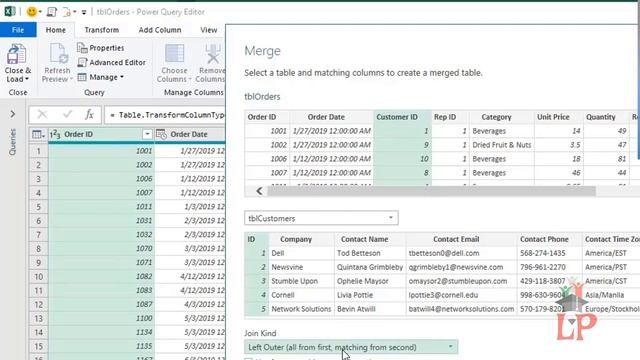Expand the Queries pane chevron
Image resolution: width=640 pixels, height=360 pixels.
(13, 114)
